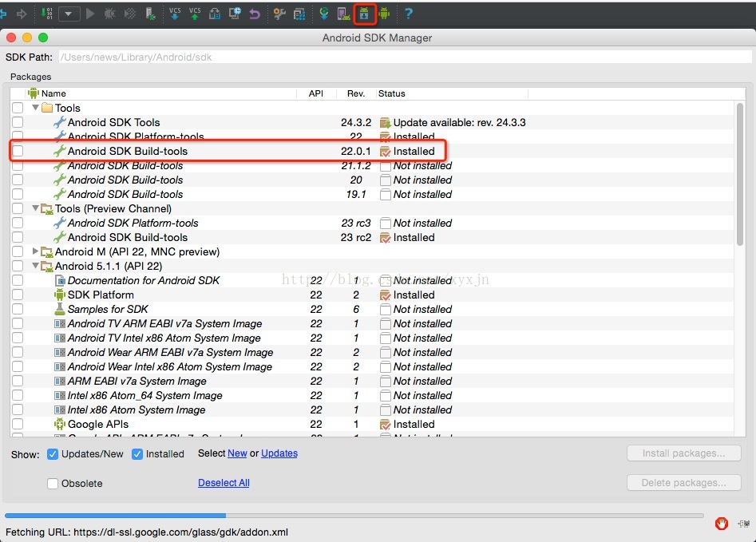Click Install packages button
This screenshot has width=756, height=542.
pos(683,453)
